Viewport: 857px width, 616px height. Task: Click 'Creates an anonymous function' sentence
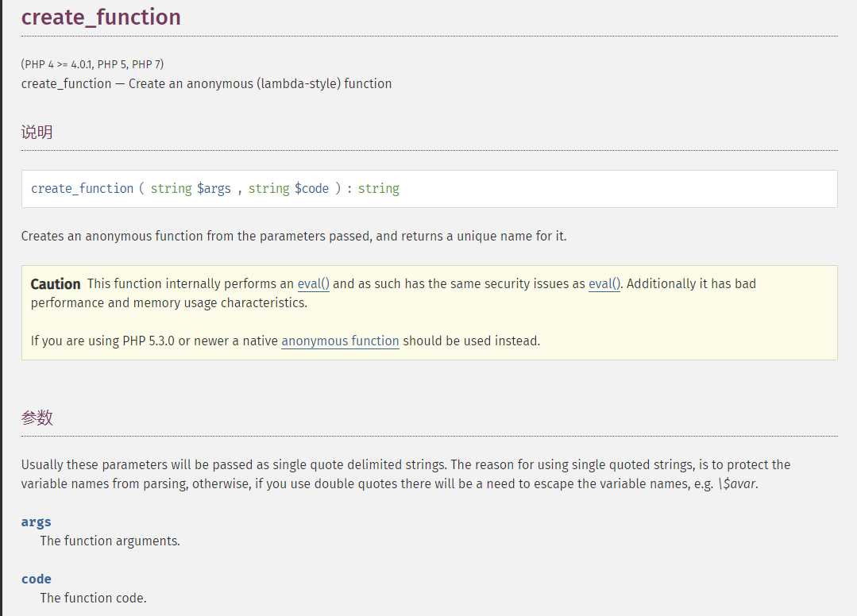(x=294, y=236)
